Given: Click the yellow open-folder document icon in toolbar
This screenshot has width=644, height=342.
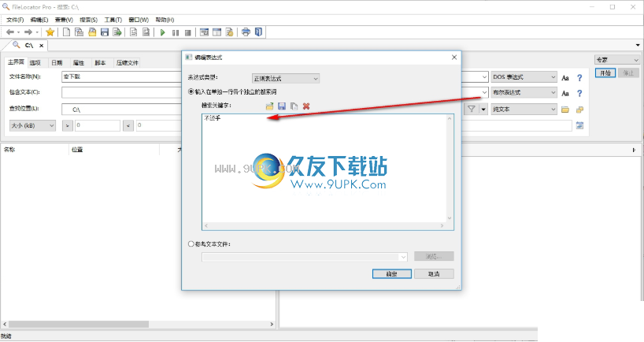Looking at the screenshot, I should coord(92,32).
